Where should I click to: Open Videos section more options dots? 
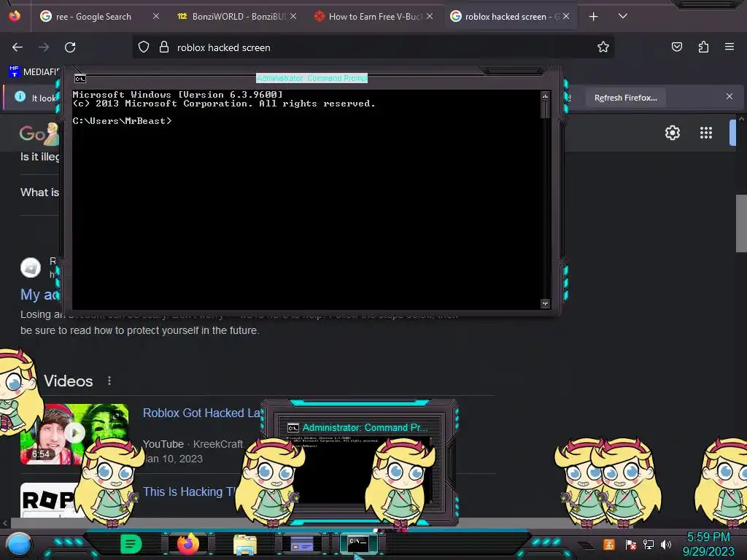(x=109, y=381)
